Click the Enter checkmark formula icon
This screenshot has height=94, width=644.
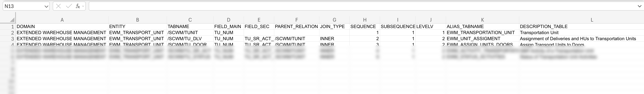click(x=69, y=6)
